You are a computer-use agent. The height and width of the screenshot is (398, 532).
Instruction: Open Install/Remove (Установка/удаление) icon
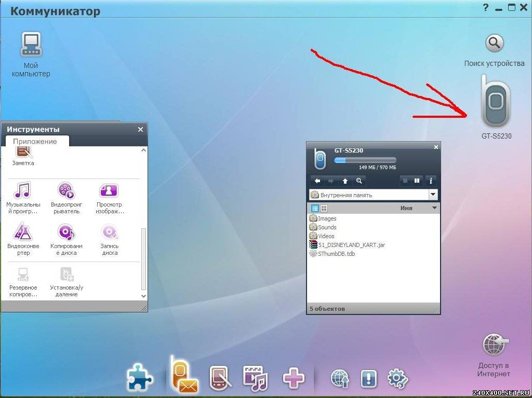tap(67, 274)
